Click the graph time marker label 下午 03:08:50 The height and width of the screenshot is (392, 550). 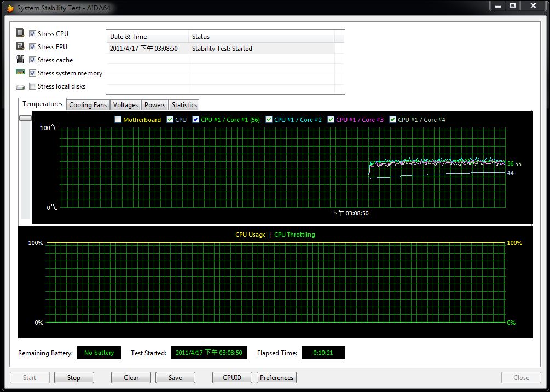[350, 213]
